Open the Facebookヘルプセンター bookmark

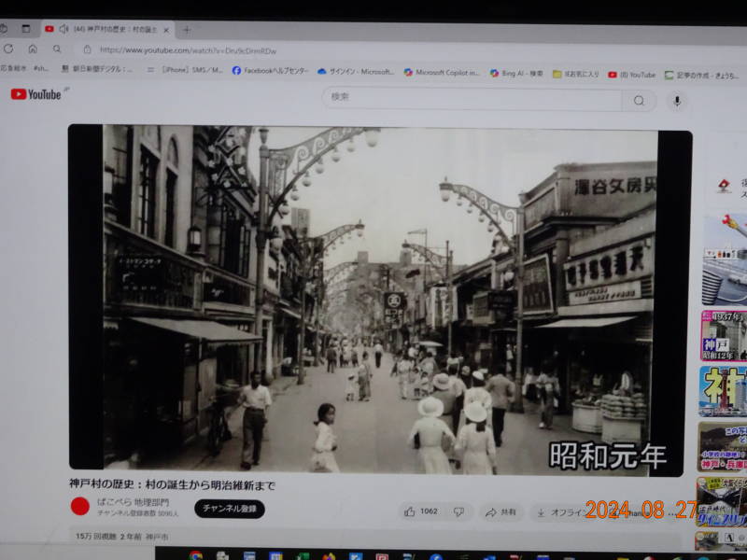[270, 71]
